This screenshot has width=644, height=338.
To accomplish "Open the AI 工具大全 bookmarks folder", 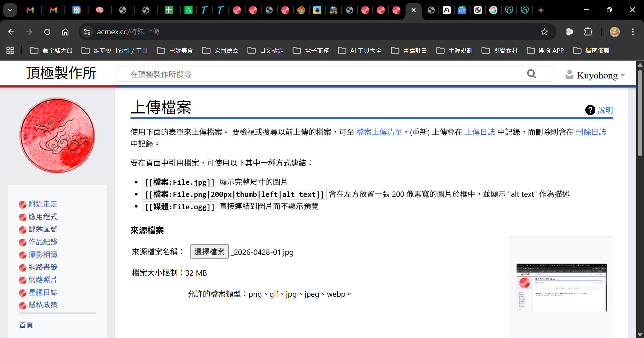I will point(360,51).
